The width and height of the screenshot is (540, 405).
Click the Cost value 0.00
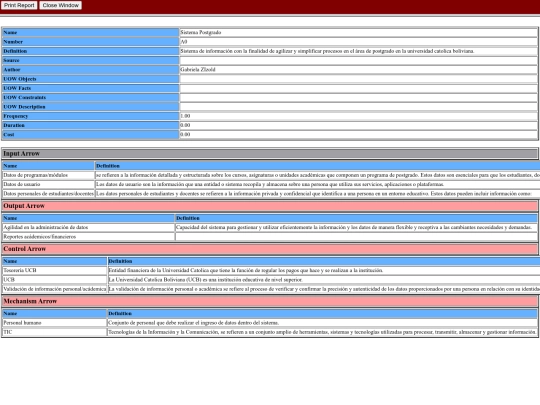click(185, 135)
